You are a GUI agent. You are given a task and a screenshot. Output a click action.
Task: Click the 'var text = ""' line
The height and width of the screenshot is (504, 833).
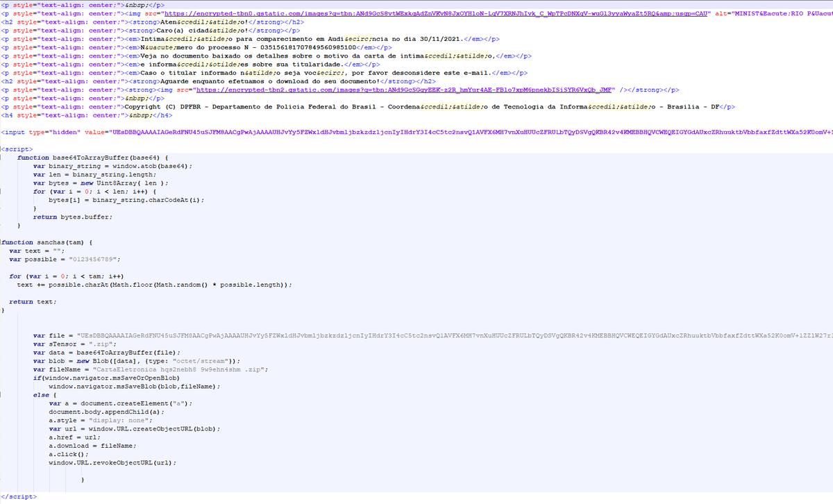click(x=37, y=251)
